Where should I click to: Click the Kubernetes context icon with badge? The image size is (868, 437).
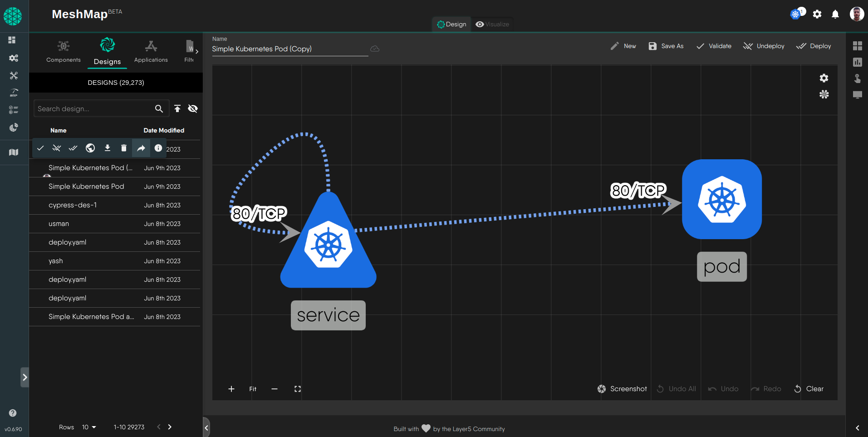point(796,14)
